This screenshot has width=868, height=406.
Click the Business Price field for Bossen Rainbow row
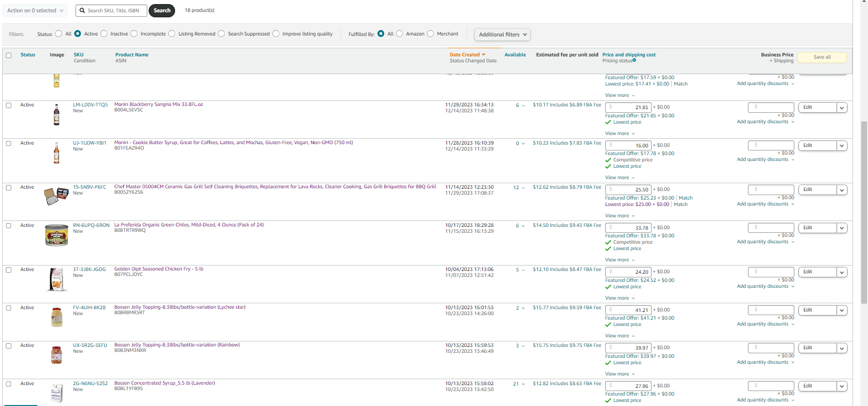tap(771, 348)
